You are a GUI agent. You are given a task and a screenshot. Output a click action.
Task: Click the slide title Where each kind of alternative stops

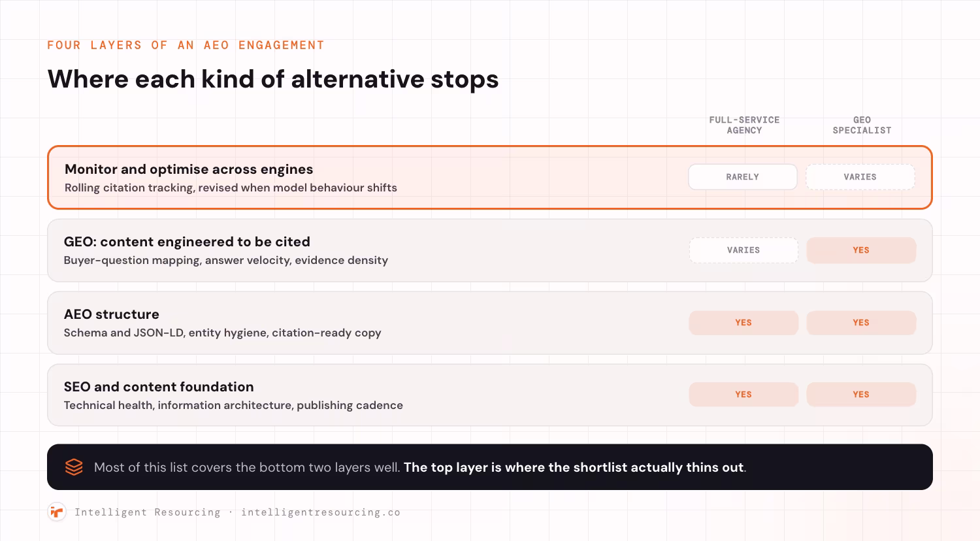click(273, 79)
